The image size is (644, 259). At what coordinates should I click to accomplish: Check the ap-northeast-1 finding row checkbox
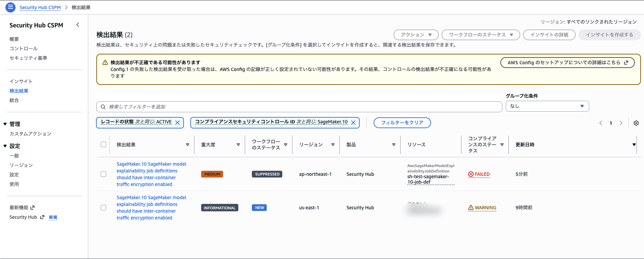pyautogui.click(x=103, y=174)
